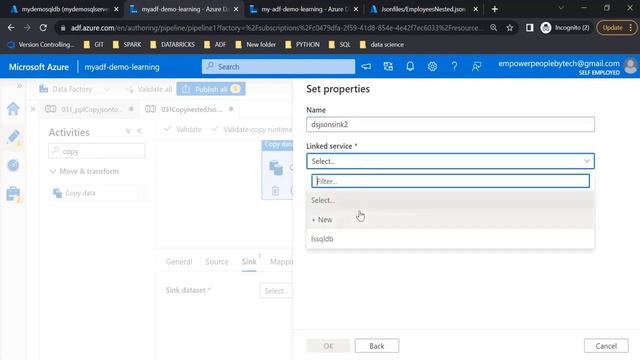Switch to the General tab
The height and width of the screenshot is (360, 640).
179,262
